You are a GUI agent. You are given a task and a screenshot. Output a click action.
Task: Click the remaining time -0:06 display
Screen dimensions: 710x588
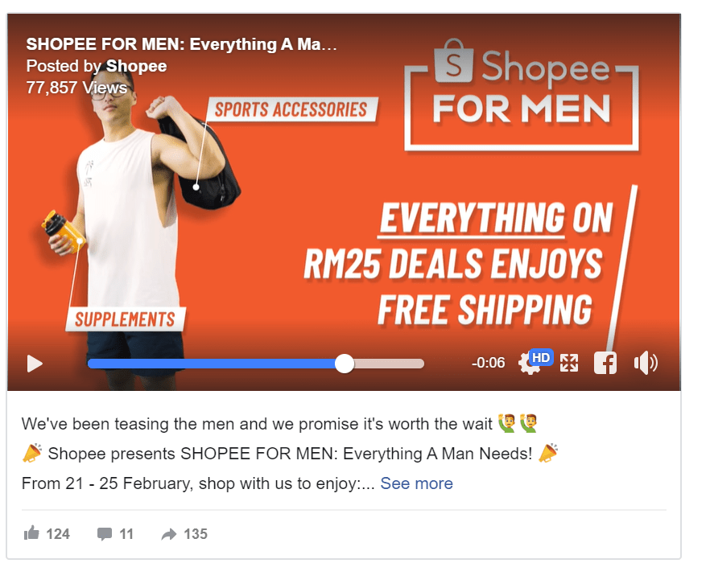point(488,363)
